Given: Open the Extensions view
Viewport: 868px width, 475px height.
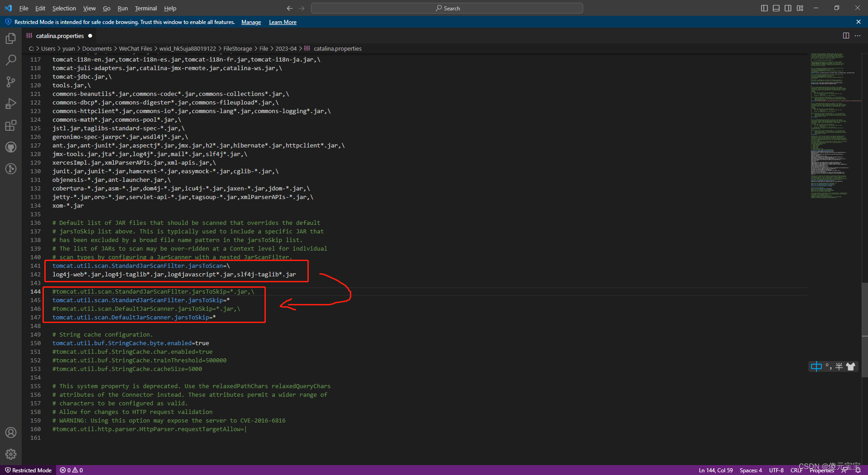Looking at the screenshot, I should 11,125.
